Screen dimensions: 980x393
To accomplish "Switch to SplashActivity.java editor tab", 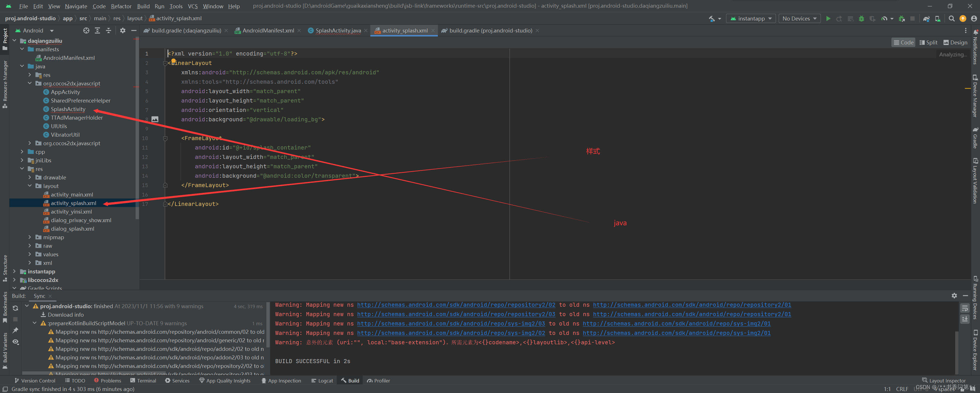I will (338, 30).
